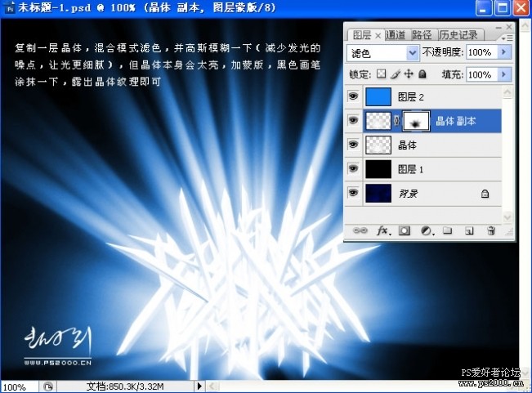This screenshot has width=532, height=393.
Task: Hide the 图层 2 layer
Action: (353, 96)
